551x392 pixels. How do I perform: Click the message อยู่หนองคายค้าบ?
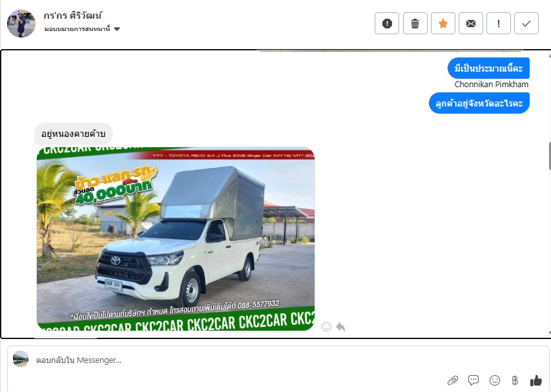[73, 134]
